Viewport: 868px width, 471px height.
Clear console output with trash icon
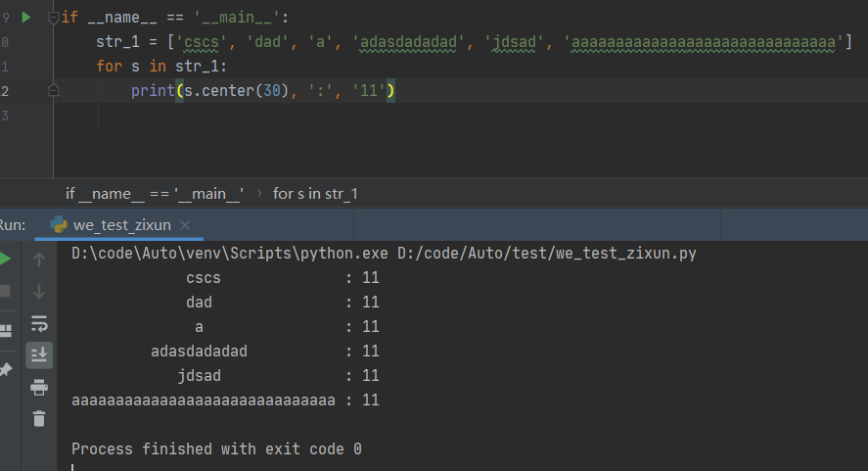pyautogui.click(x=39, y=418)
